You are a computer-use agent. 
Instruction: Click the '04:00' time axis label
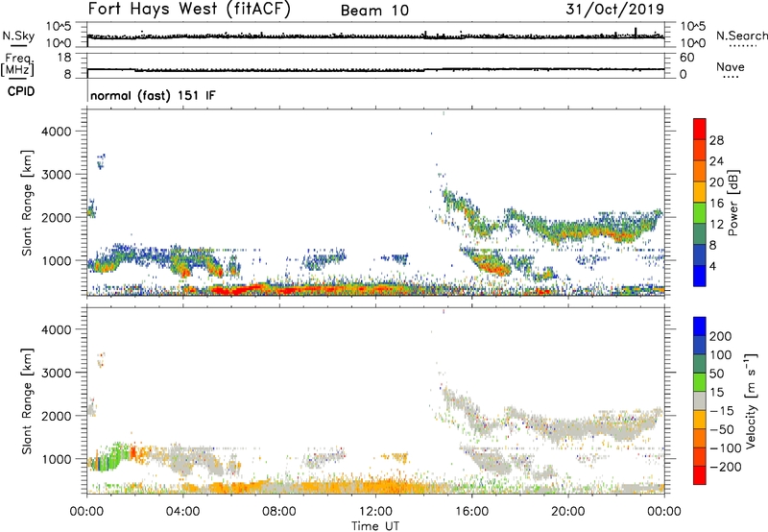click(x=182, y=512)
